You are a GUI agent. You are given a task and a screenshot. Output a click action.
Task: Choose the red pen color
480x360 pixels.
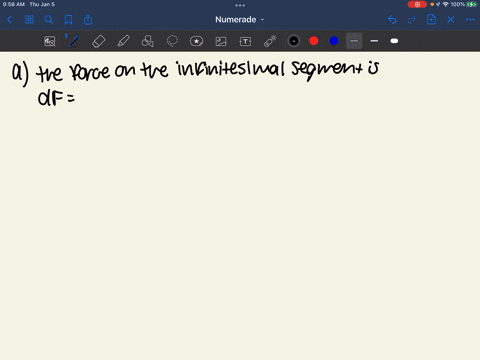(x=314, y=41)
